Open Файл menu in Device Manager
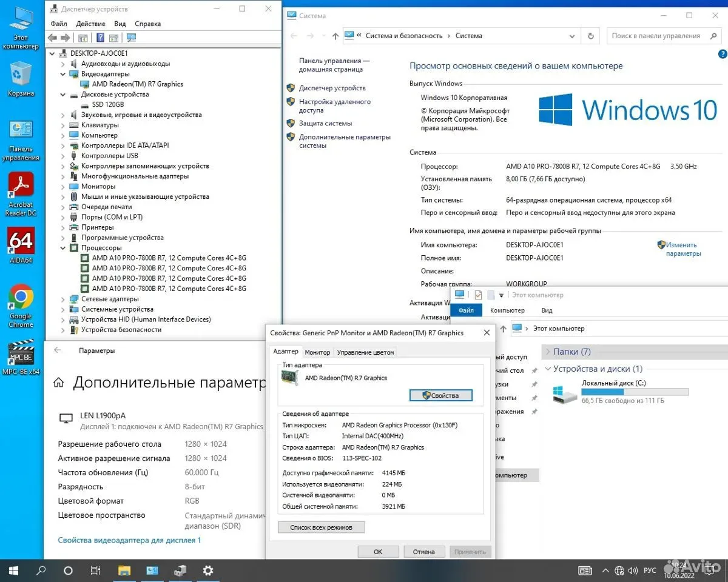 tap(59, 24)
